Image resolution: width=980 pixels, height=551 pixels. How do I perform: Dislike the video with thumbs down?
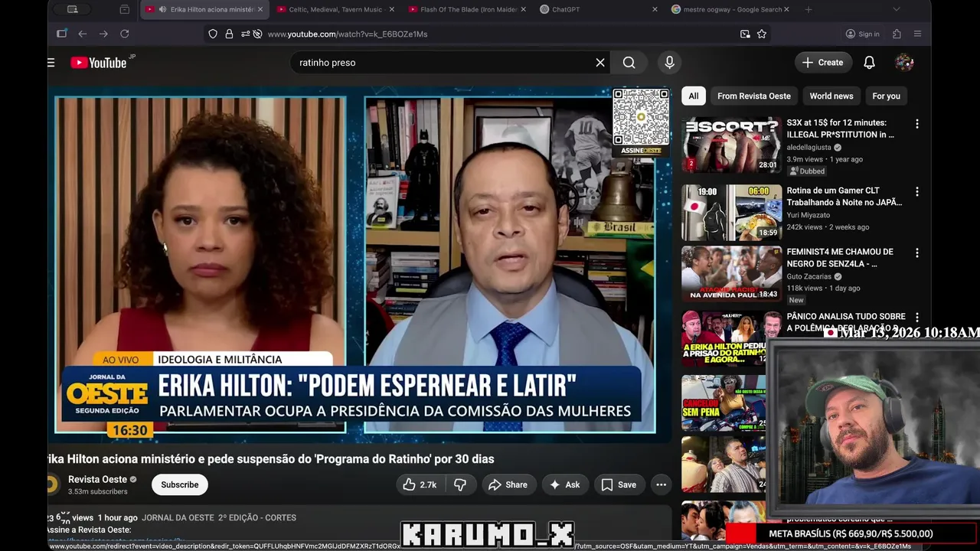point(460,484)
